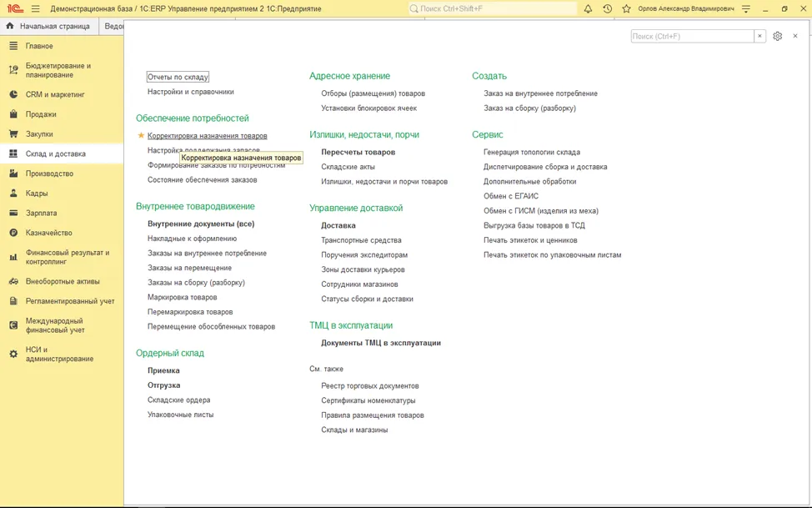Open Корректировка назначения товаров link
Image resolution: width=812 pixels, height=508 pixels.
pos(207,136)
